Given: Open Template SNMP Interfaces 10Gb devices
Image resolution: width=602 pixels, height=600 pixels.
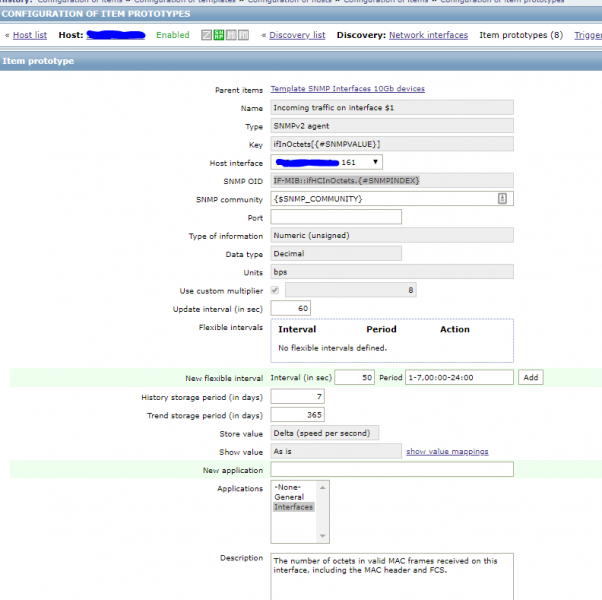Looking at the screenshot, I should pyautogui.click(x=347, y=89).
